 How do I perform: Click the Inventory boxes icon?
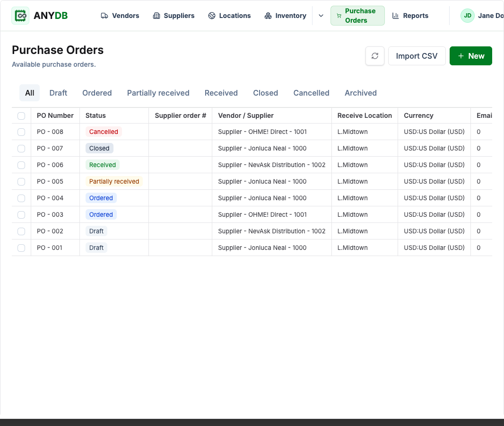(x=268, y=16)
